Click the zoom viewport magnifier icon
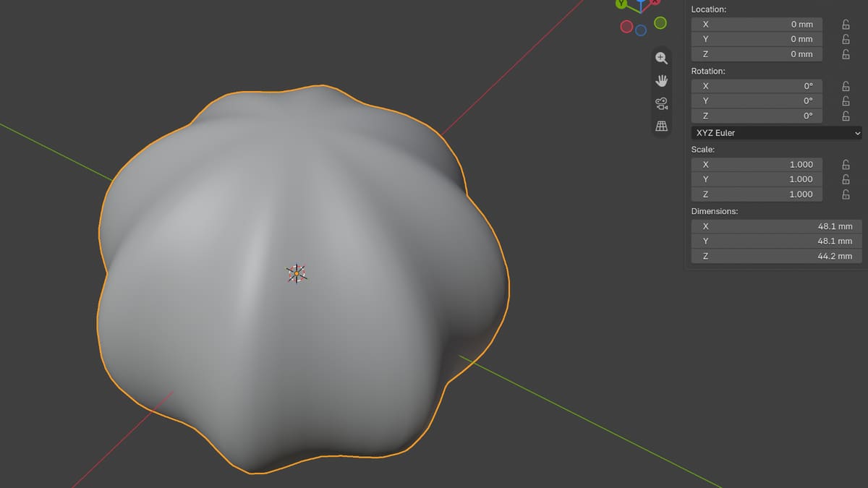The height and width of the screenshot is (488, 868). [661, 58]
